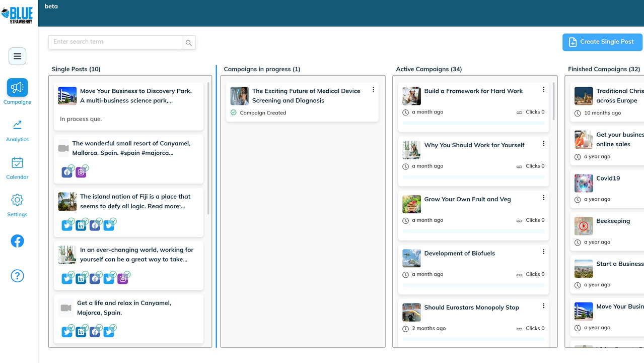Open the Analytics chart icon
This screenshot has width=644, height=363.
17,125
